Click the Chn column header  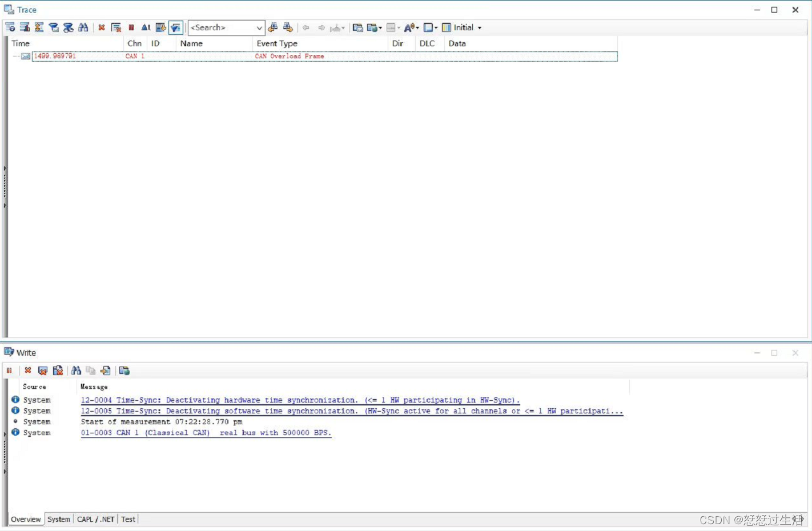click(x=135, y=43)
